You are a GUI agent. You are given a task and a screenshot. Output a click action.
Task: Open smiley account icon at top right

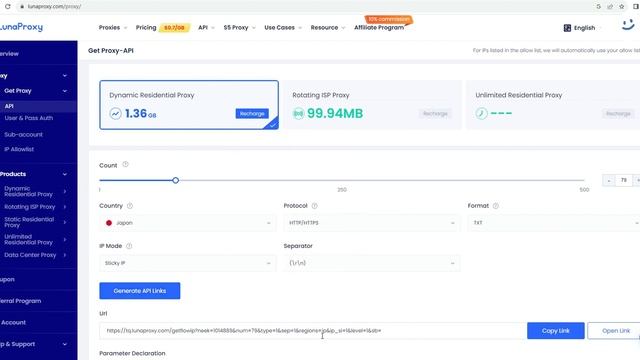point(628,25)
